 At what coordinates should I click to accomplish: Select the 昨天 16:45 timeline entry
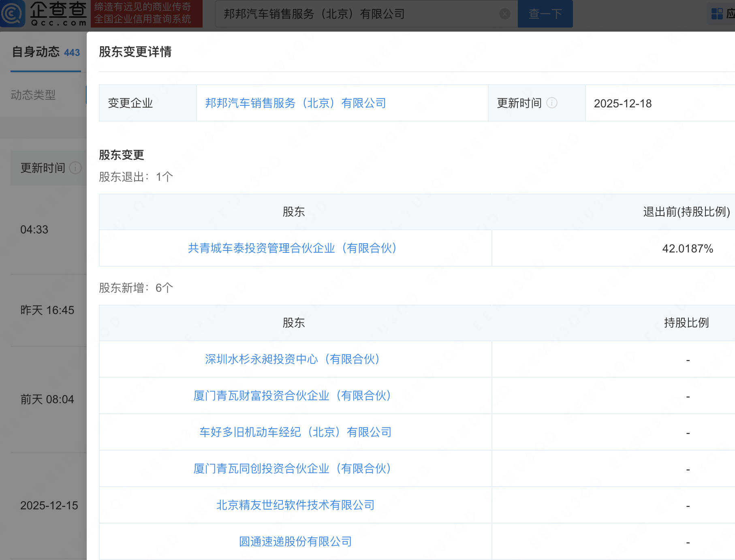47,310
